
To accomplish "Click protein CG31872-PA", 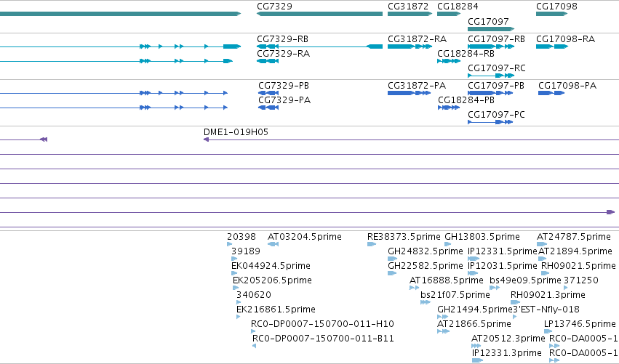I will pyautogui.click(x=409, y=93).
